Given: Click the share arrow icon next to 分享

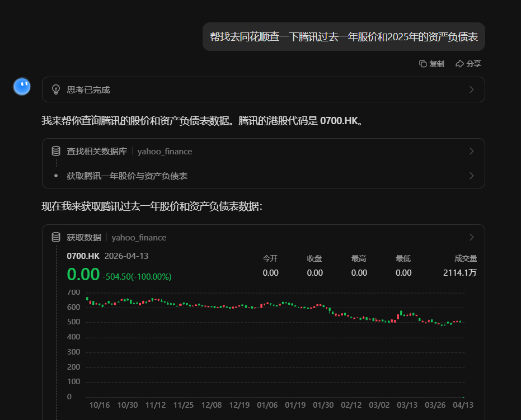Looking at the screenshot, I should tap(459, 64).
